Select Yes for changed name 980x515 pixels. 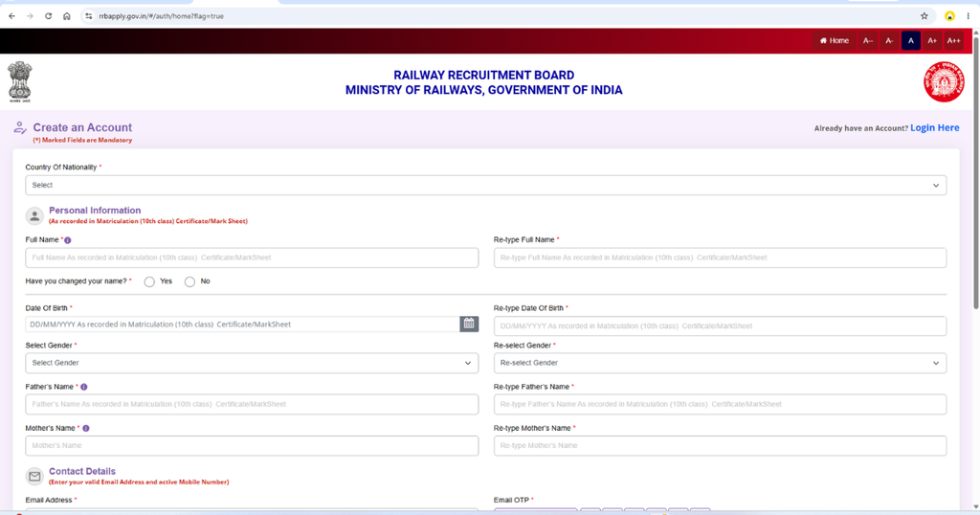(x=149, y=281)
